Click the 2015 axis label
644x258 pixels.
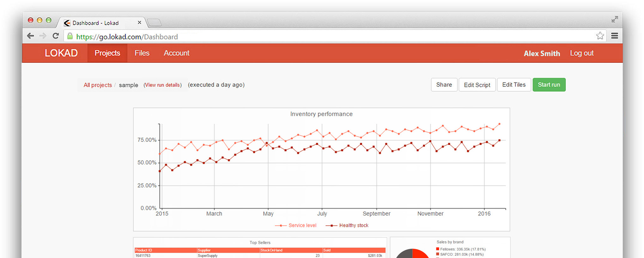coord(162,214)
